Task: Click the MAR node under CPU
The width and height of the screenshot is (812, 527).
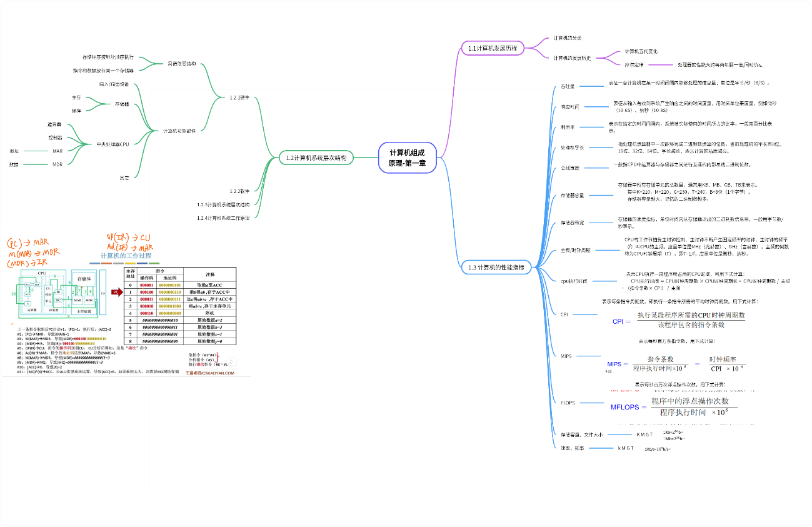Action: (58, 151)
